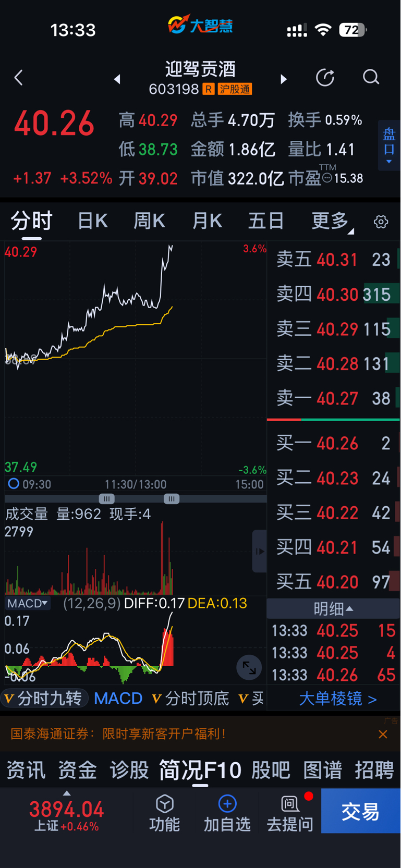This screenshot has width=401, height=868.
Task: Collapse the 明细 trade detail list
Action: [x=333, y=608]
